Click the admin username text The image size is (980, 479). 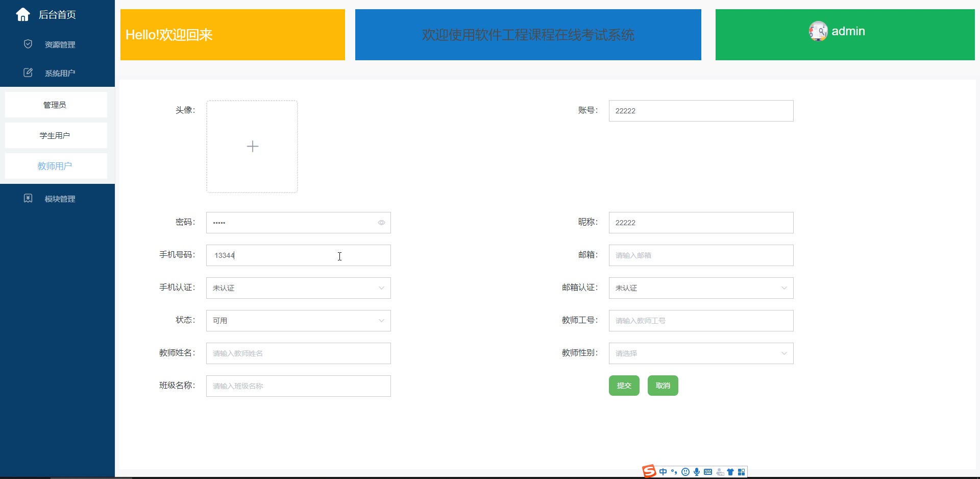pyautogui.click(x=848, y=31)
